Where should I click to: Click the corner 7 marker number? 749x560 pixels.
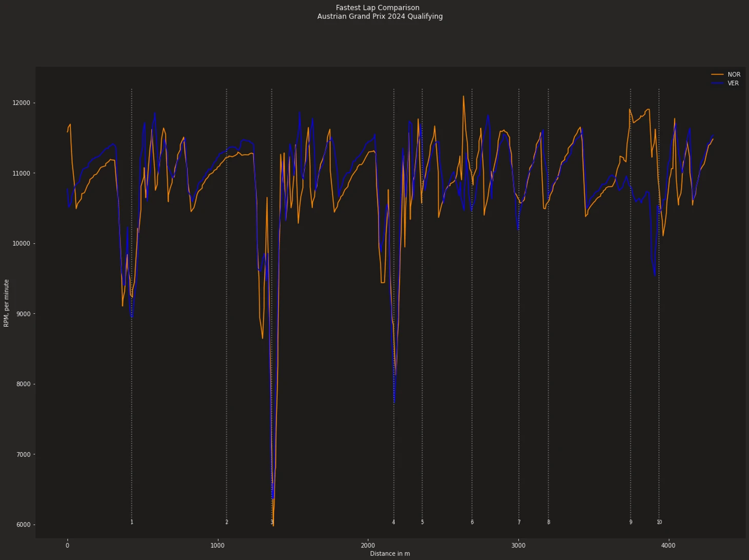coord(519,522)
